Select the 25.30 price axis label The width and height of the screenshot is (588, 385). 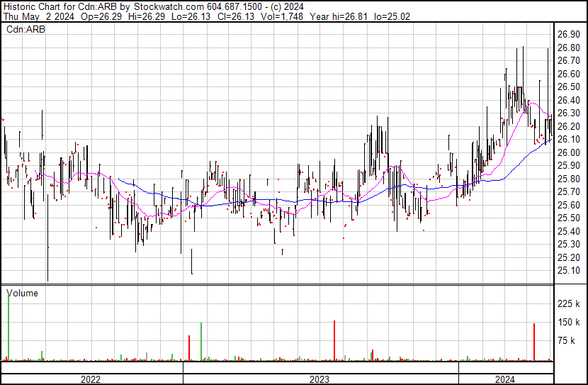(568, 245)
